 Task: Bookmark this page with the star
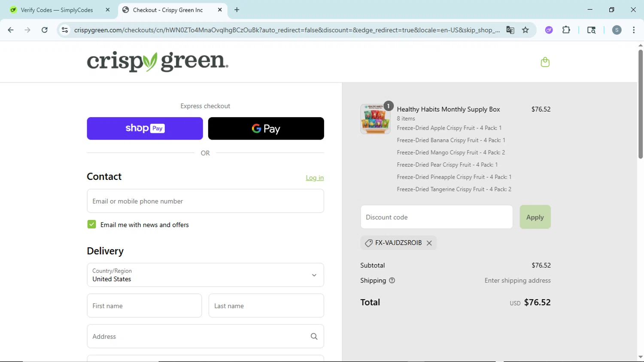(525, 30)
